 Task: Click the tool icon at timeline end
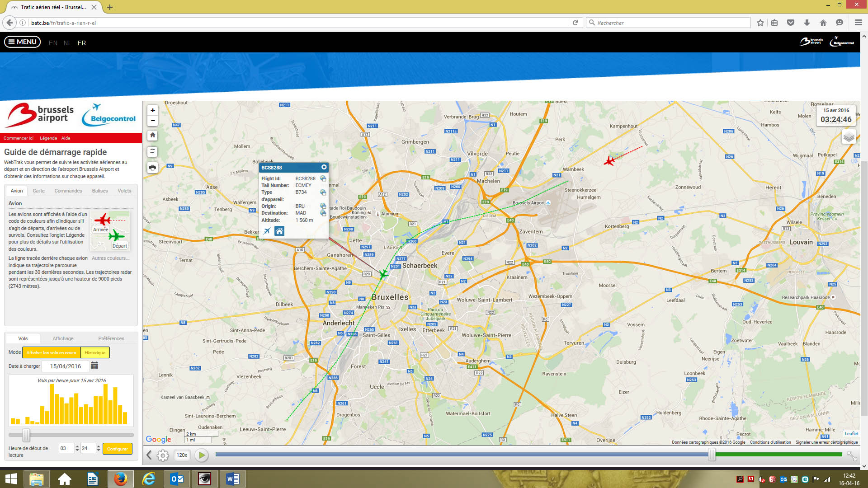click(x=852, y=456)
